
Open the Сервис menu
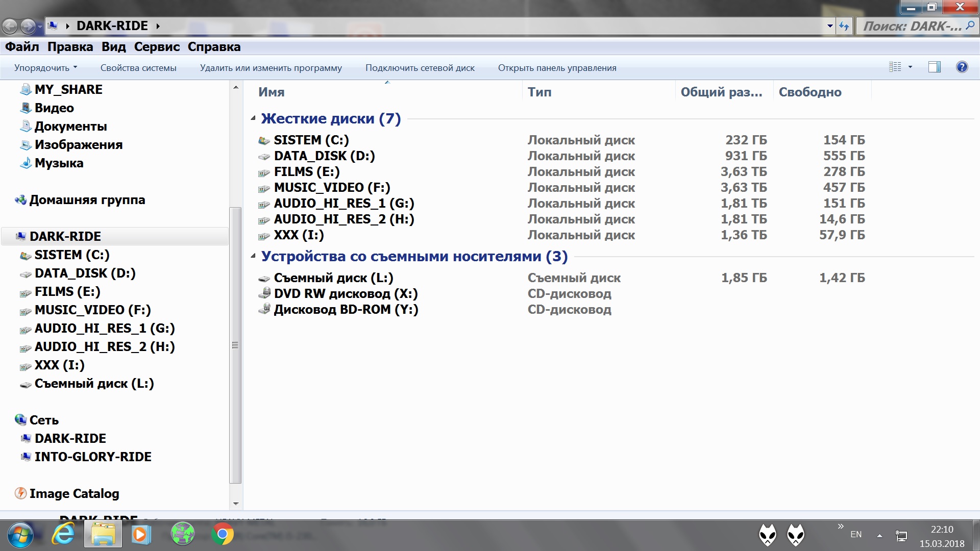coord(157,46)
